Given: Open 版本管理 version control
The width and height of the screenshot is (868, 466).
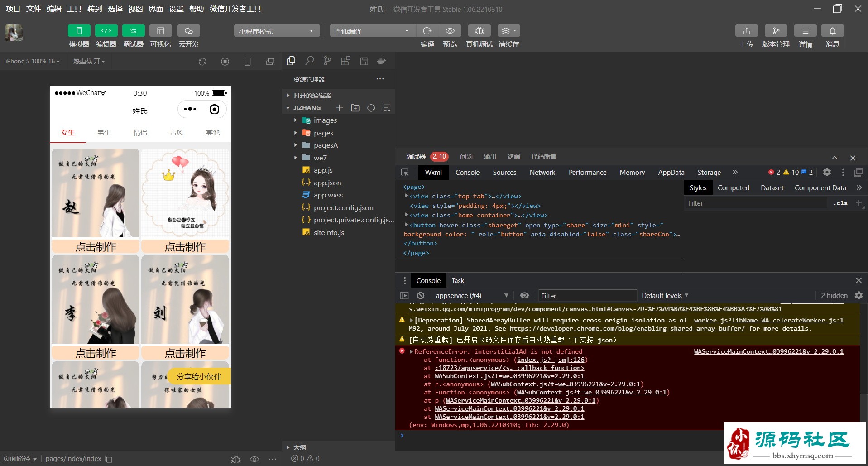Looking at the screenshot, I should click(x=776, y=31).
